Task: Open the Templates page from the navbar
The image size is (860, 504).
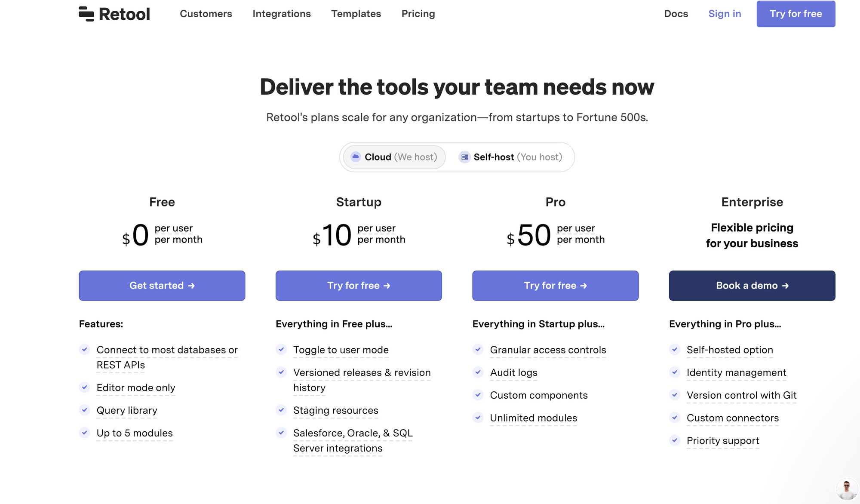Action: tap(356, 13)
